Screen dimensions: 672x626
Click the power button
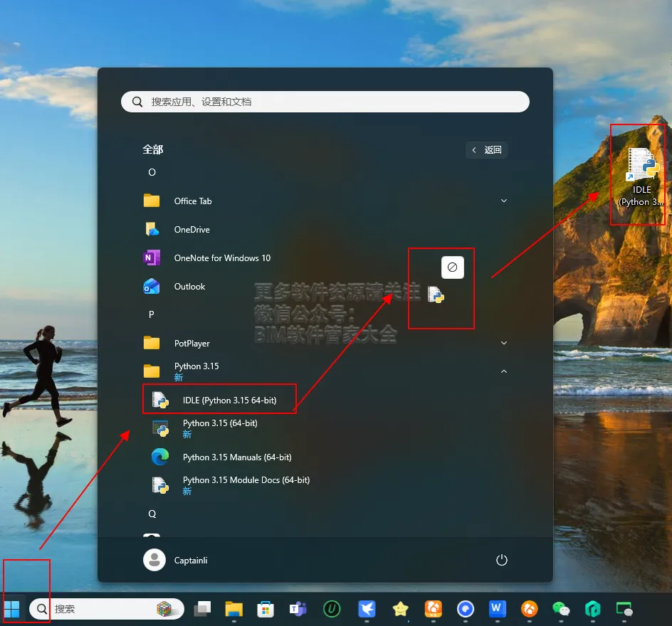point(501,560)
